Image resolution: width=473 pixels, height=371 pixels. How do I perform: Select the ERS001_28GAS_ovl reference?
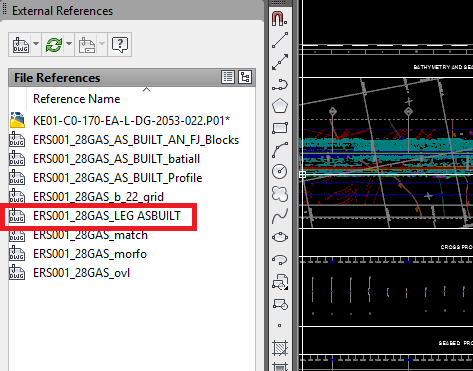point(81,273)
